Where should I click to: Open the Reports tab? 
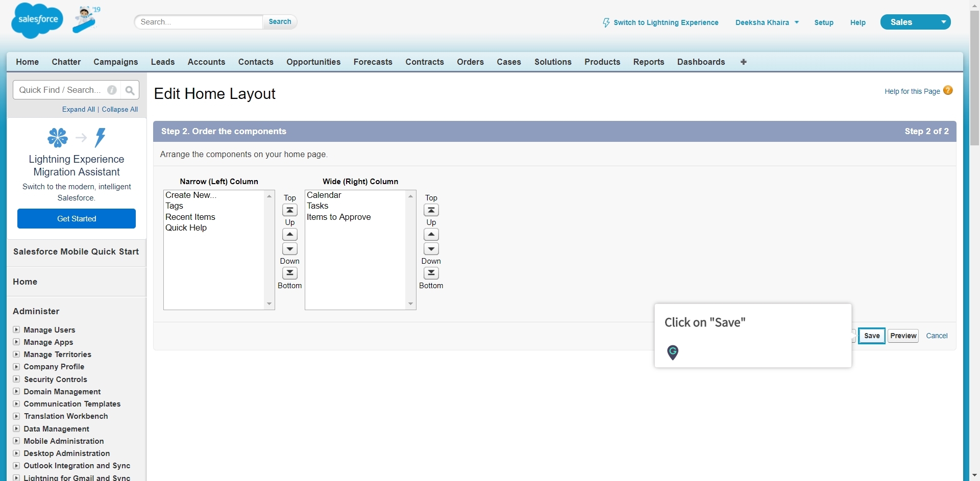(x=649, y=62)
